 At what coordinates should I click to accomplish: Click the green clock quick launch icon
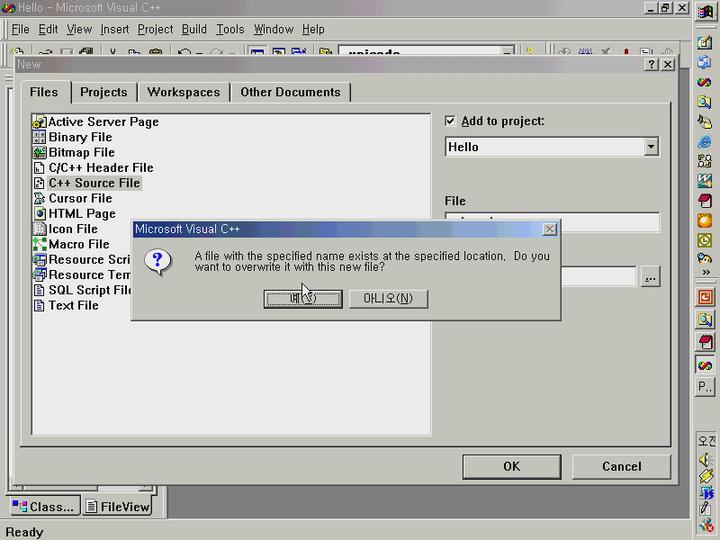click(705, 240)
